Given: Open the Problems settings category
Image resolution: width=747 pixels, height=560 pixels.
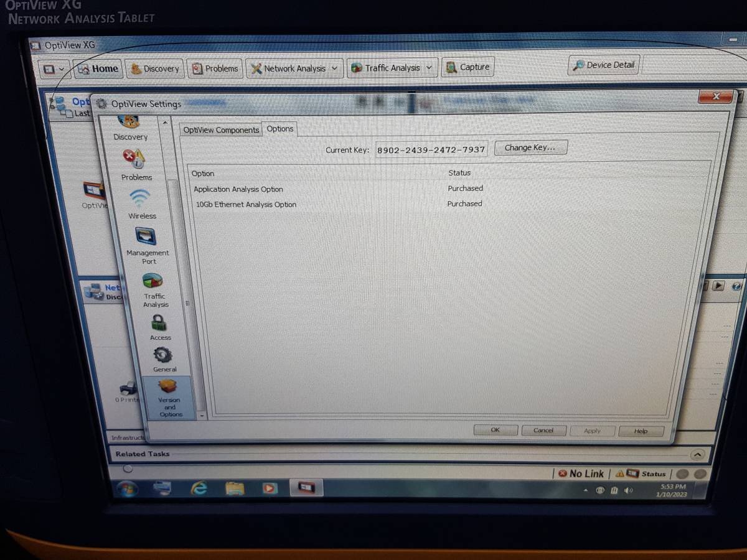Looking at the screenshot, I should (136, 165).
